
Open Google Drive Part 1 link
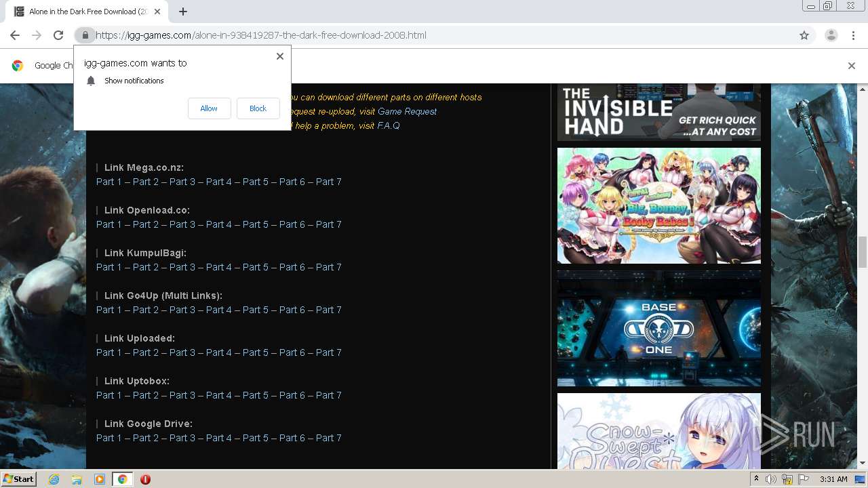pos(109,438)
